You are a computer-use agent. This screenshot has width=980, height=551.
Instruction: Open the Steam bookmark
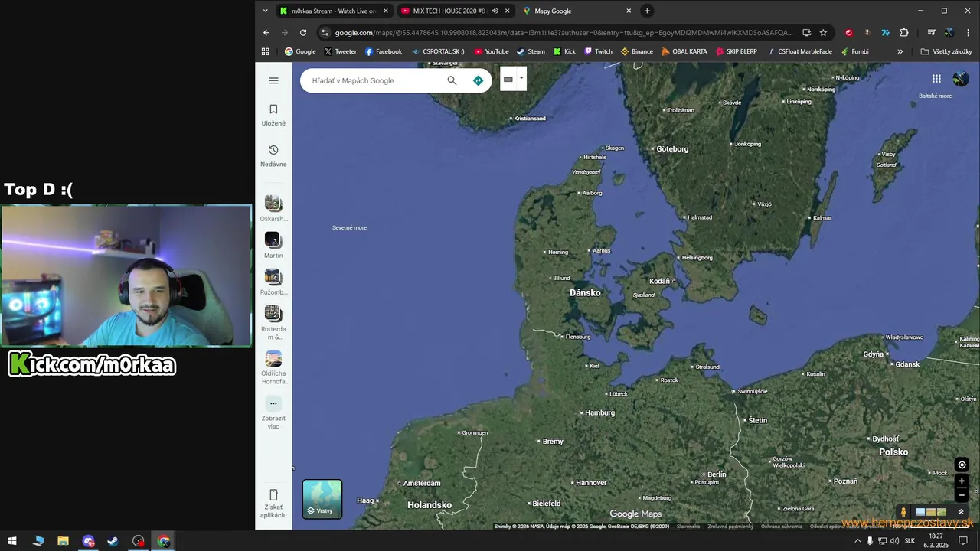[531, 51]
